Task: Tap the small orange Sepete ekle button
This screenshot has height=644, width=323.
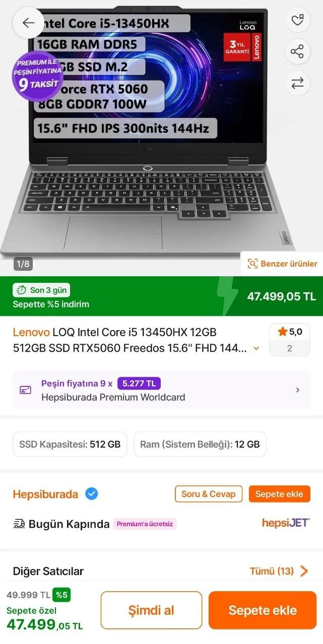Action: pyautogui.click(x=279, y=494)
